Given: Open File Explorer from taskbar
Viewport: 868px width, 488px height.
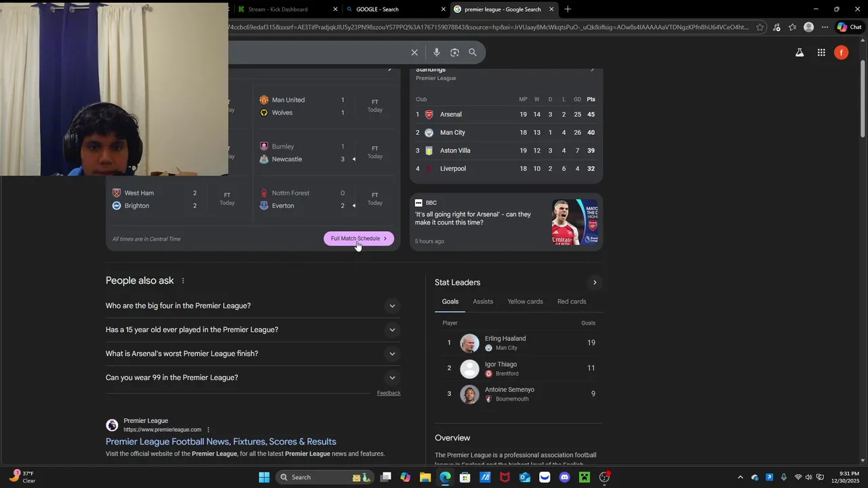Looking at the screenshot, I should click(x=425, y=477).
